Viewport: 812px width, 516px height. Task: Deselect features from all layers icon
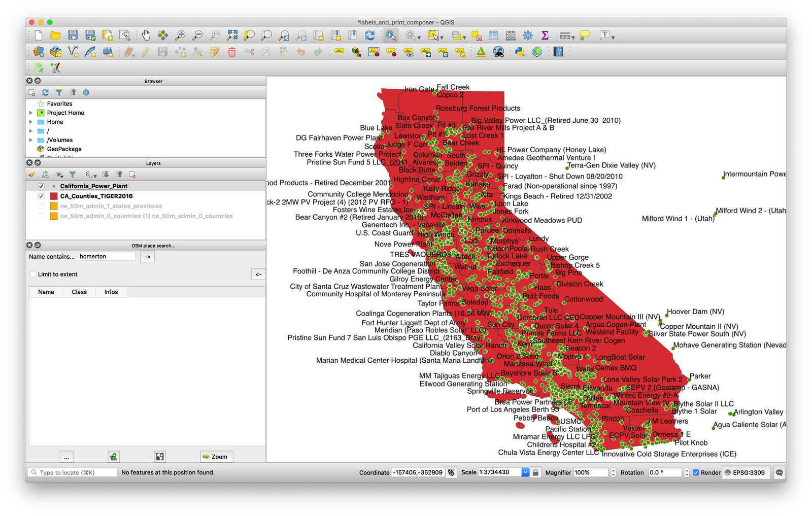(x=476, y=35)
